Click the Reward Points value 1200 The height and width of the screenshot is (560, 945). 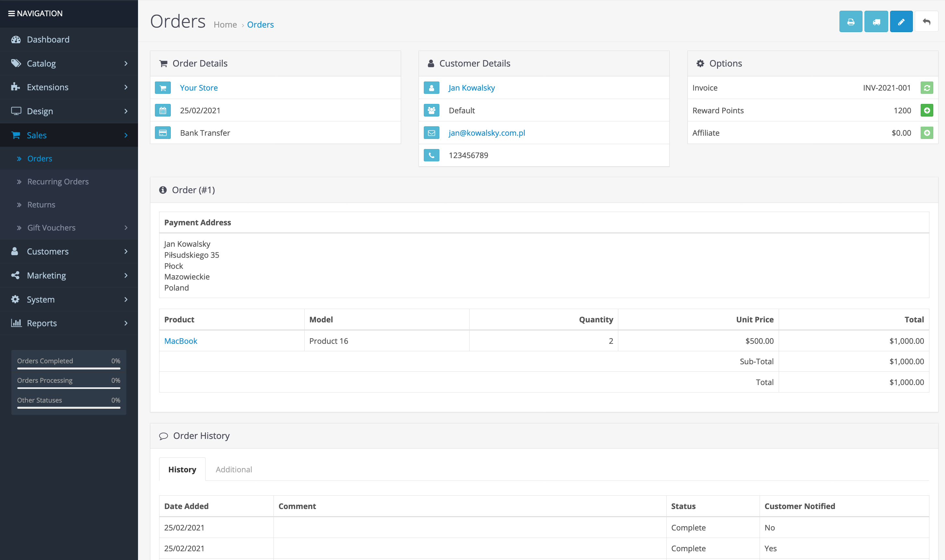point(902,111)
